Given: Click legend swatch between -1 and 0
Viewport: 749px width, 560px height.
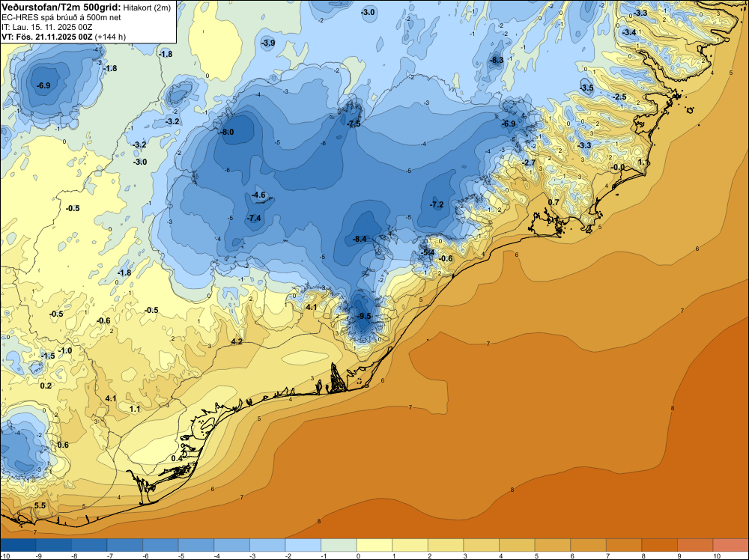Looking at the screenshot, I should pos(339,545).
